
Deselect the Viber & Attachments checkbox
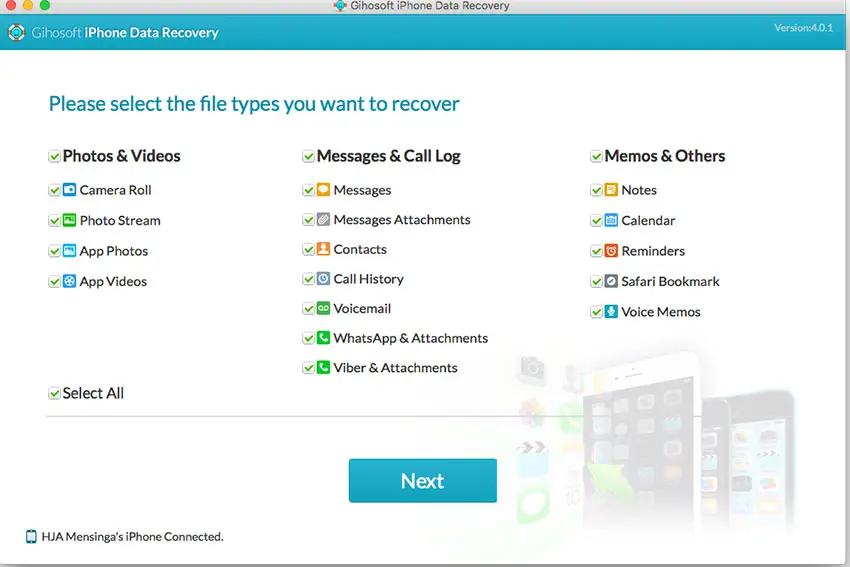pyautogui.click(x=308, y=368)
